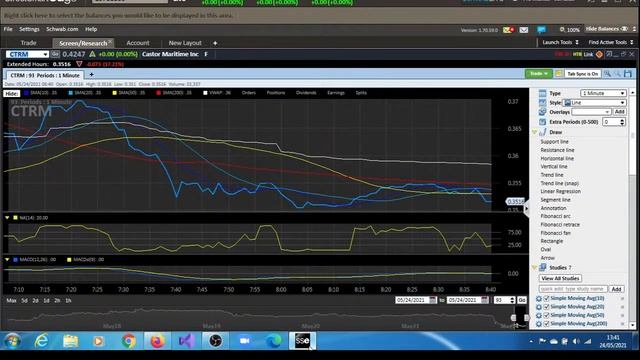The image size is (640, 360).
Task: Click the Studies panel icon
Action: coord(542,267)
